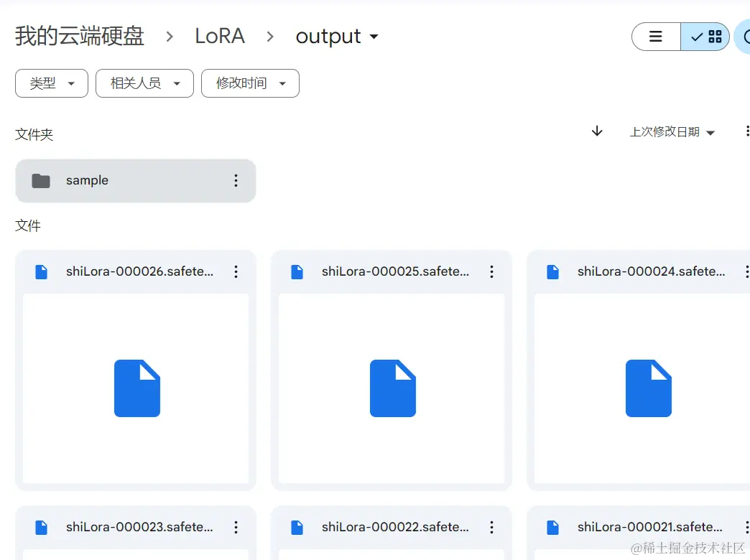
Task: Switch to grid layout view
Action: pos(705,37)
